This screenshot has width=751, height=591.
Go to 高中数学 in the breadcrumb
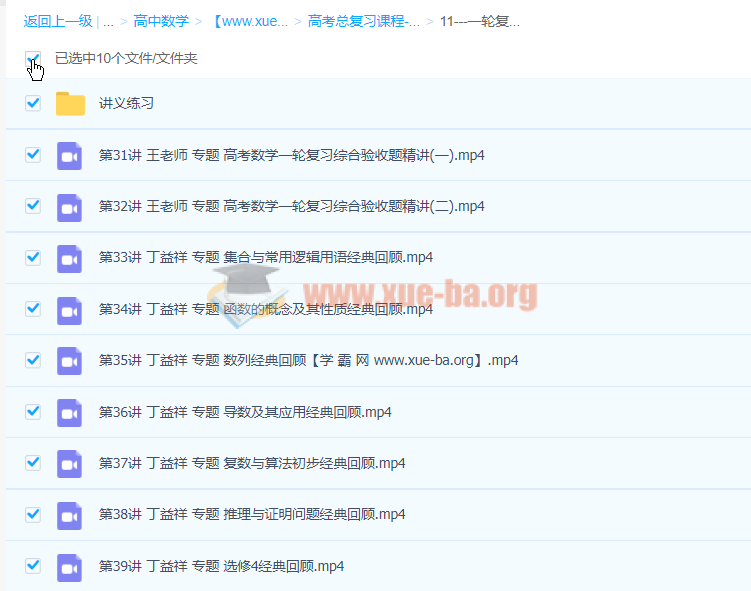tap(161, 21)
